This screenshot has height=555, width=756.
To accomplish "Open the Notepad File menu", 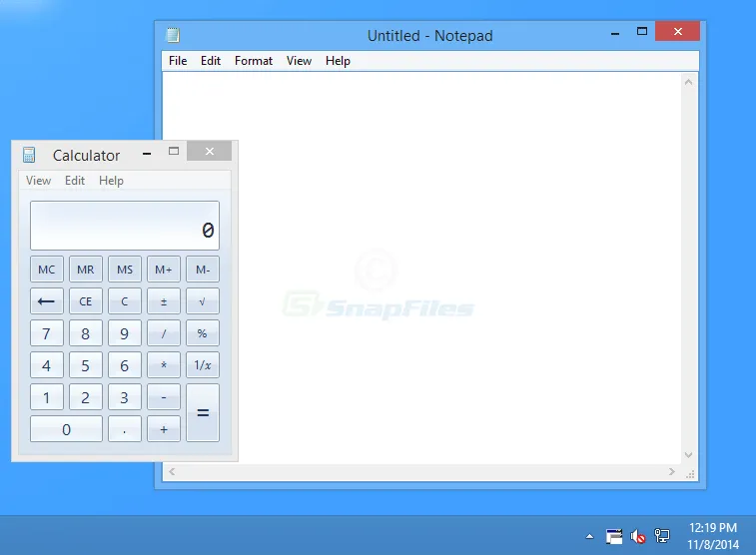I will [178, 61].
